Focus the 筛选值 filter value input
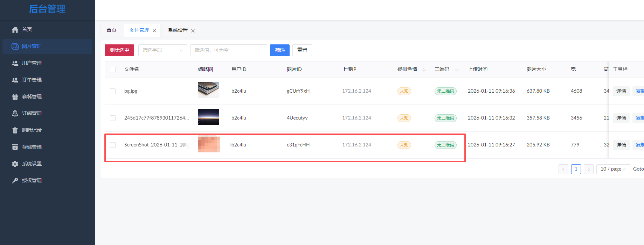 (x=228, y=50)
